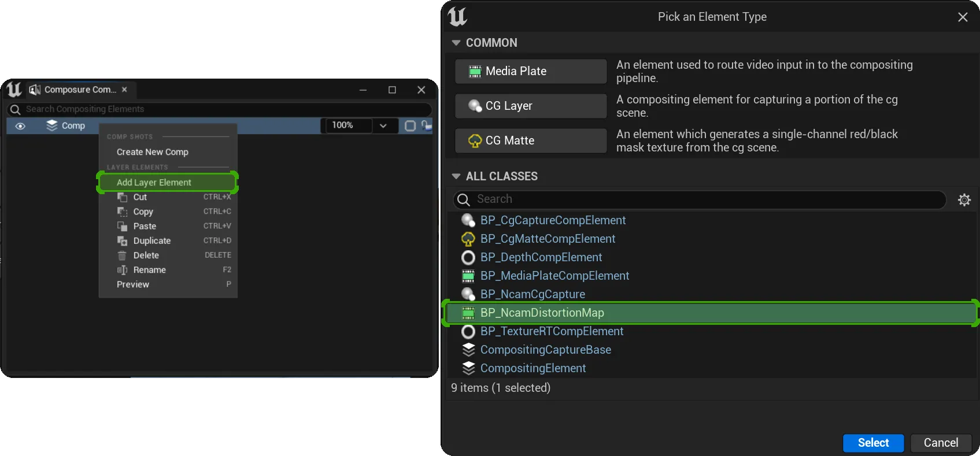Click the BP_NcamCgCapture sphere icon
This screenshot has height=456, width=980.
[468, 294]
